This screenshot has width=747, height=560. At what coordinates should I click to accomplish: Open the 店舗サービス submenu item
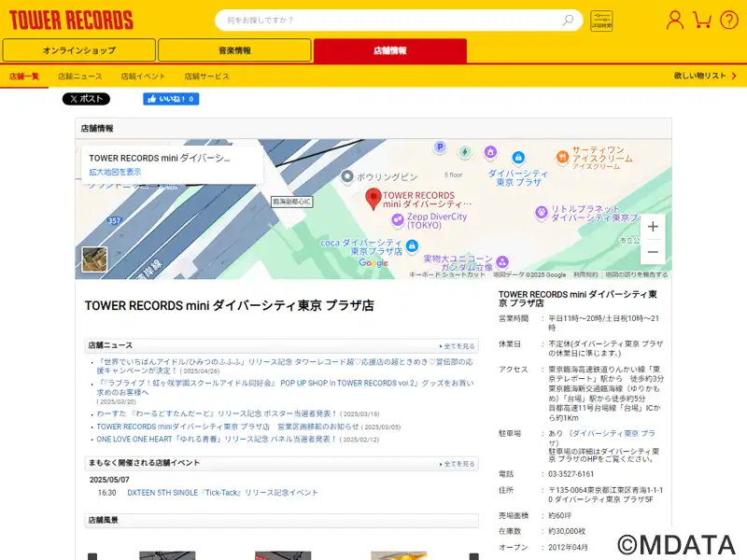tap(206, 77)
